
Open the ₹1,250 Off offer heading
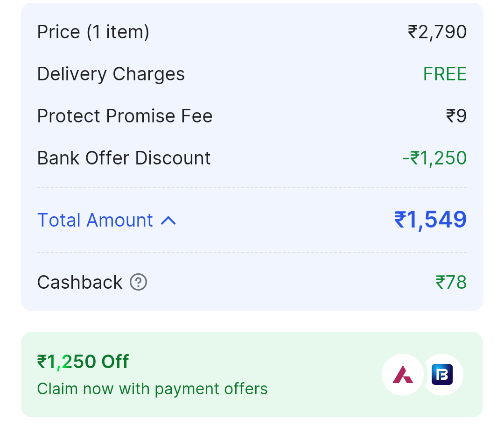point(83,362)
